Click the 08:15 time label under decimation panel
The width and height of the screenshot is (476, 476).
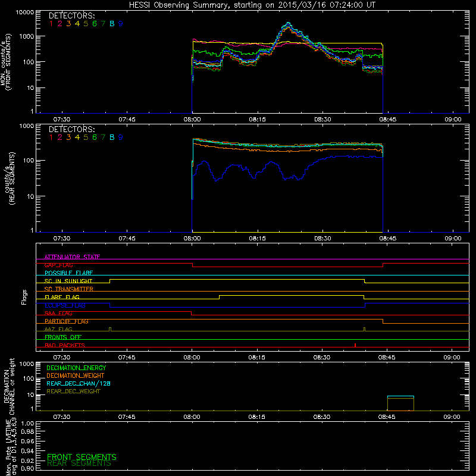click(257, 417)
